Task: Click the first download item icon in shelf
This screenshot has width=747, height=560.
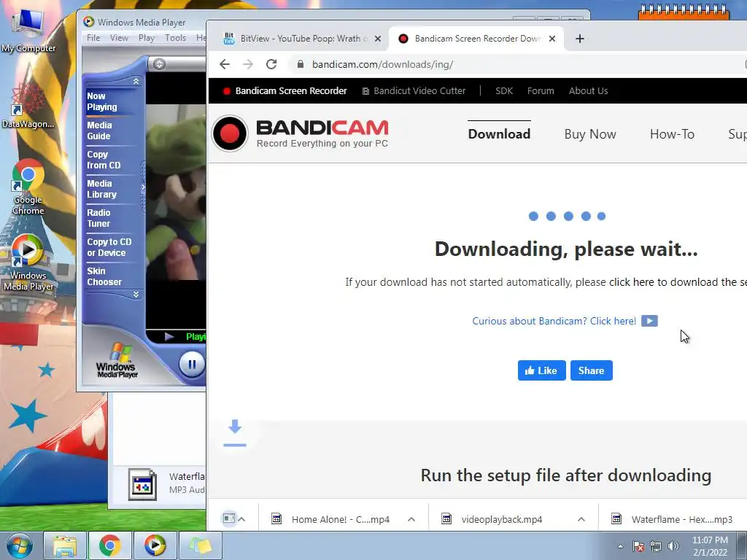Action: (x=229, y=518)
